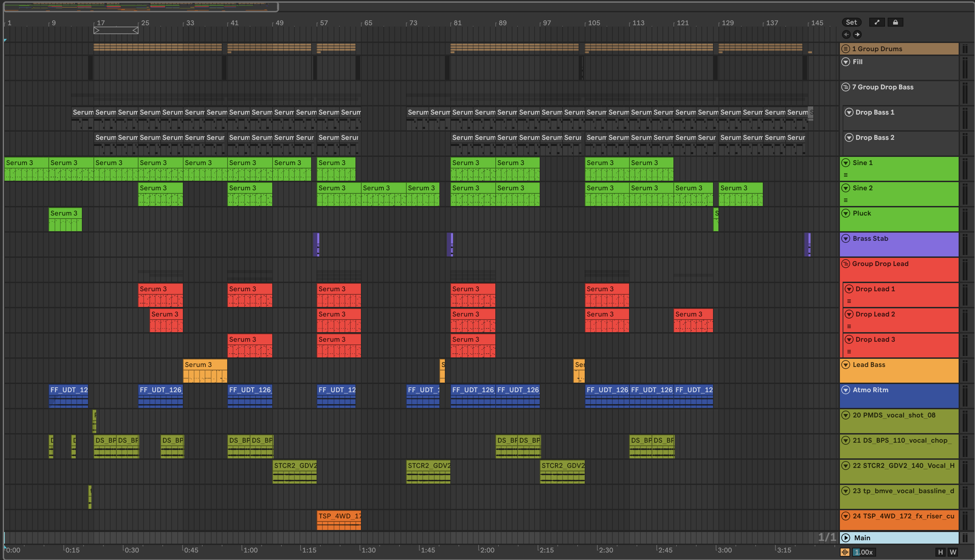975x560 pixels.
Task: Toggle the W optimize width button
Action: 953,552
